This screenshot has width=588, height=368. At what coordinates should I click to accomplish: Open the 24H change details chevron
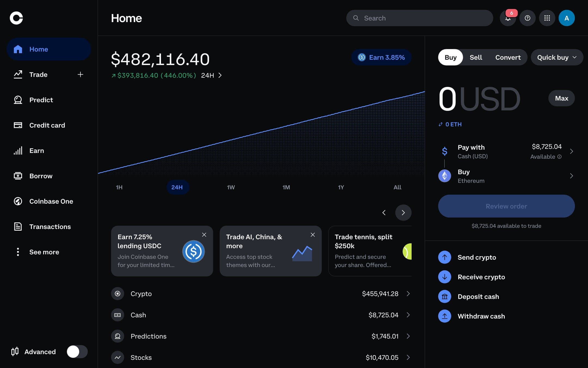[x=220, y=75]
